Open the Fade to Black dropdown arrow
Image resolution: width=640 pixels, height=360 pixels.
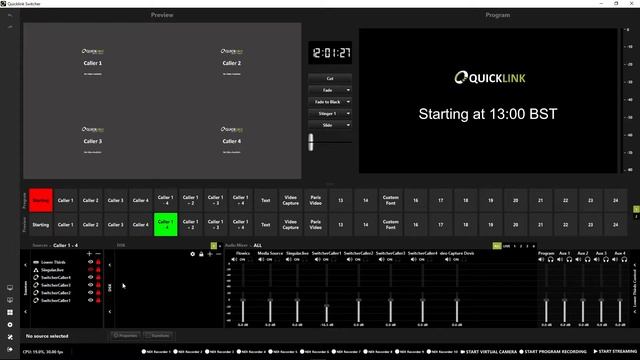click(348, 102)
